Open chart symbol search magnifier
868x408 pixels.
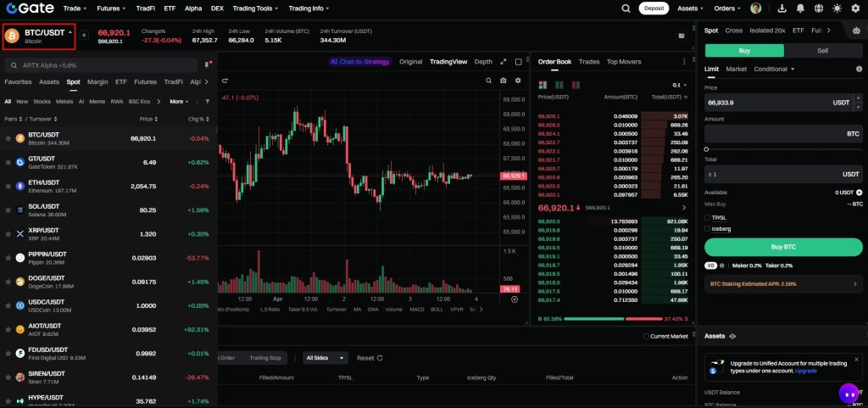click(489, 81)
